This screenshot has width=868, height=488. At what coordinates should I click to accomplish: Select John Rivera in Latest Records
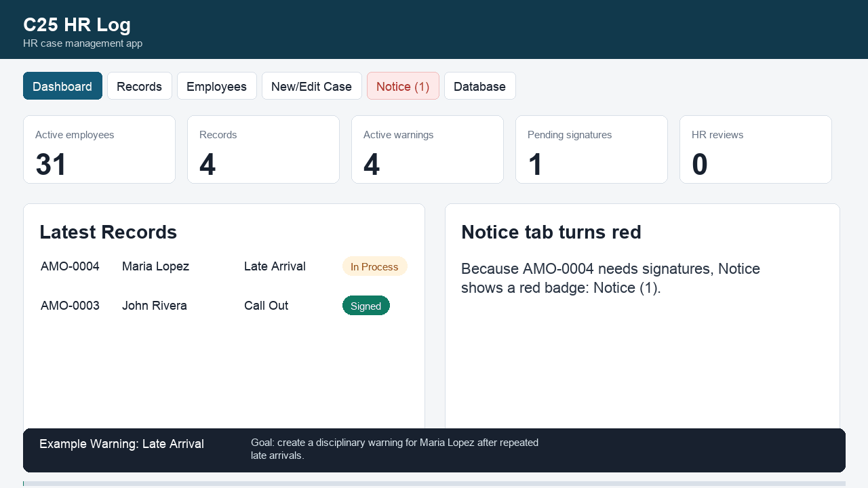tap(155, 306)
